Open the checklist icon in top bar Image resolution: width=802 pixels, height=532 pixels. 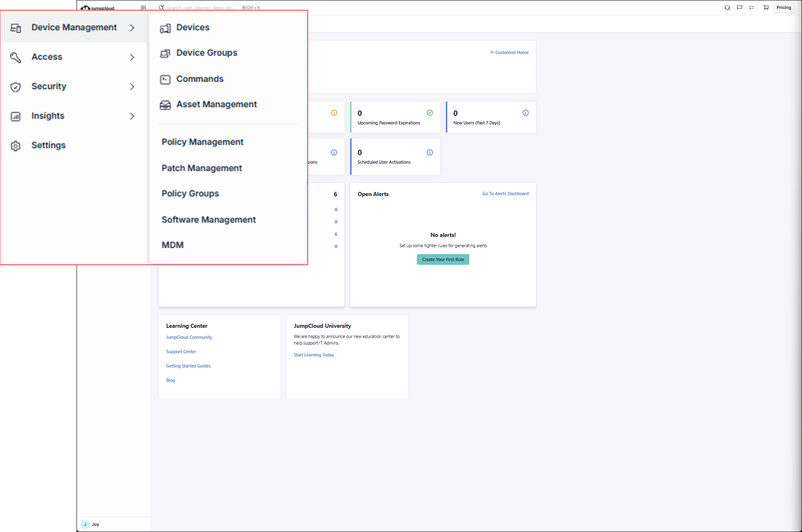[752, 8]
